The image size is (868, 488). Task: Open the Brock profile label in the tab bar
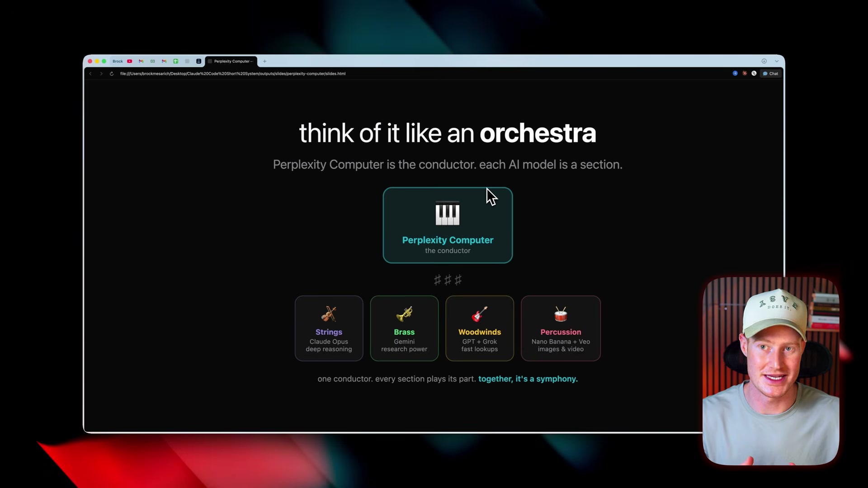[118, 61]
